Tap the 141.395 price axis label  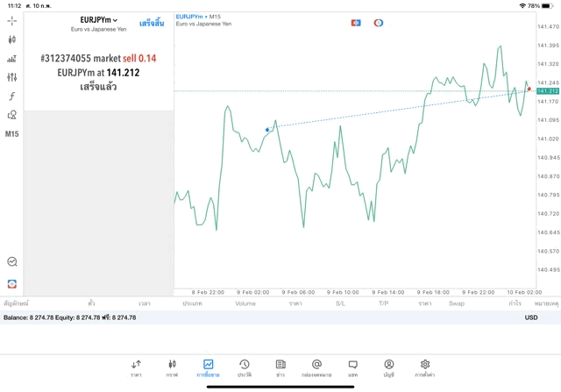coord(548,46)
